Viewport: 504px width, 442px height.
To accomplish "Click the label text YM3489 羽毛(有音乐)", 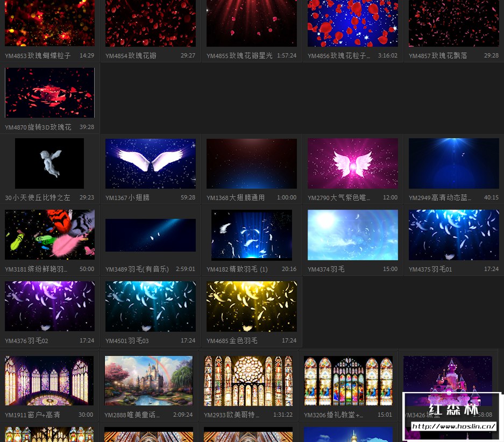I will pyautogui.click(x=137, y=269).
